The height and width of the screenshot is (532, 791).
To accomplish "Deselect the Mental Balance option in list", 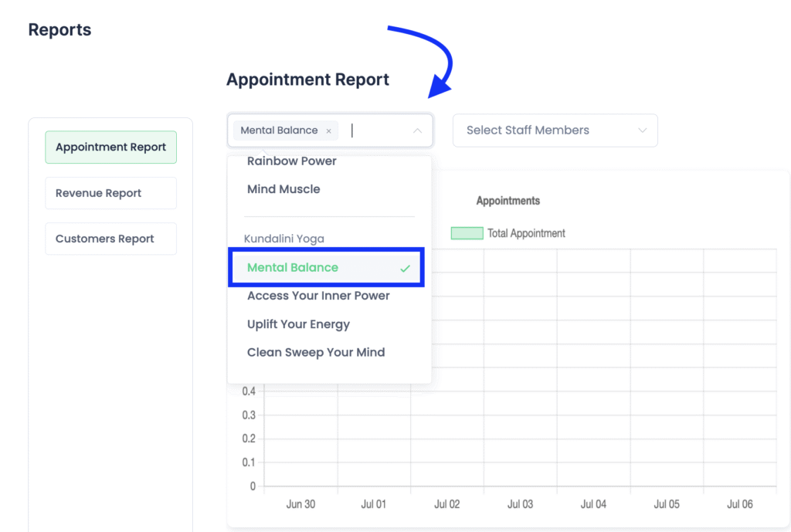I will tap(294, 268).
